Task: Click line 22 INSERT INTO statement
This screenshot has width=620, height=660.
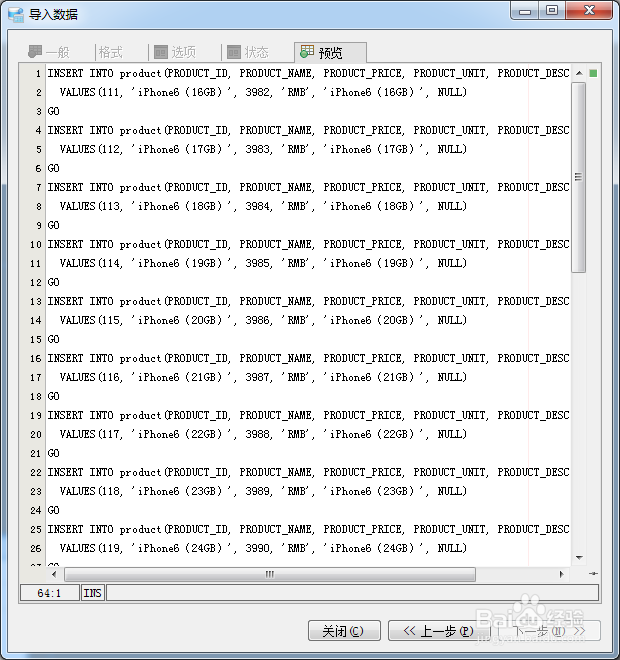Action: click(308, 472)
